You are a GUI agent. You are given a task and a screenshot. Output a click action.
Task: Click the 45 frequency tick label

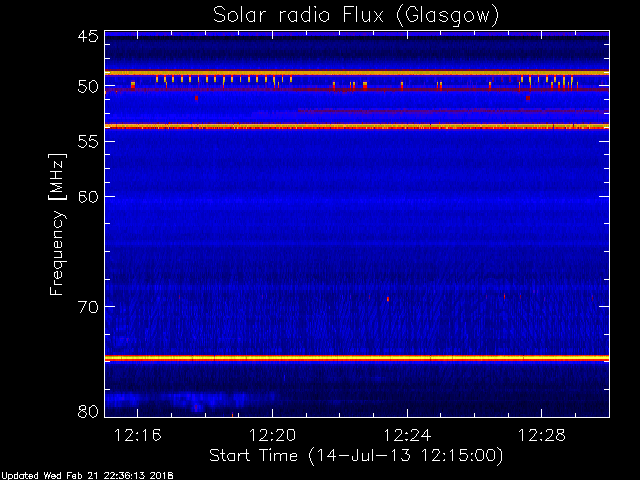[88, 37]
